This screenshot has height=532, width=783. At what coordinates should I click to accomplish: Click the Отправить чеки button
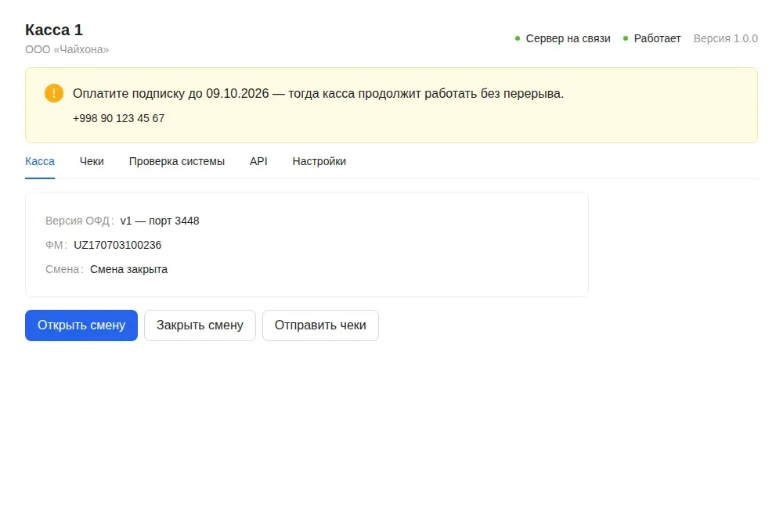(320, 325)
